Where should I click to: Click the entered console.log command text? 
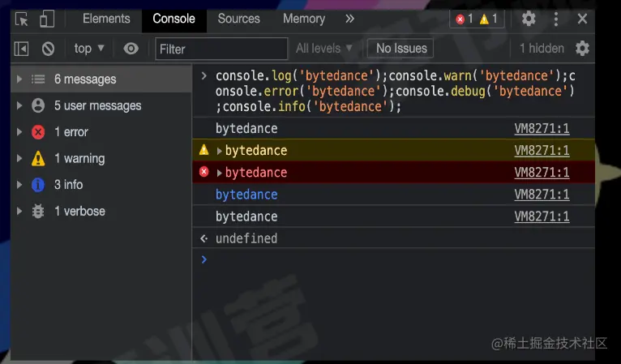click(396, 91)
